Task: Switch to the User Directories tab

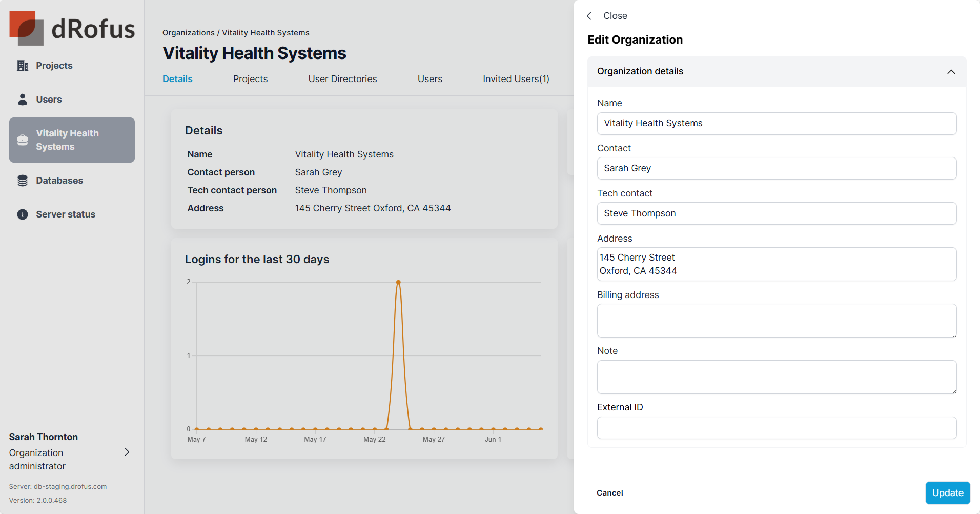Action: pyautogui.click(x=342, y=79)
